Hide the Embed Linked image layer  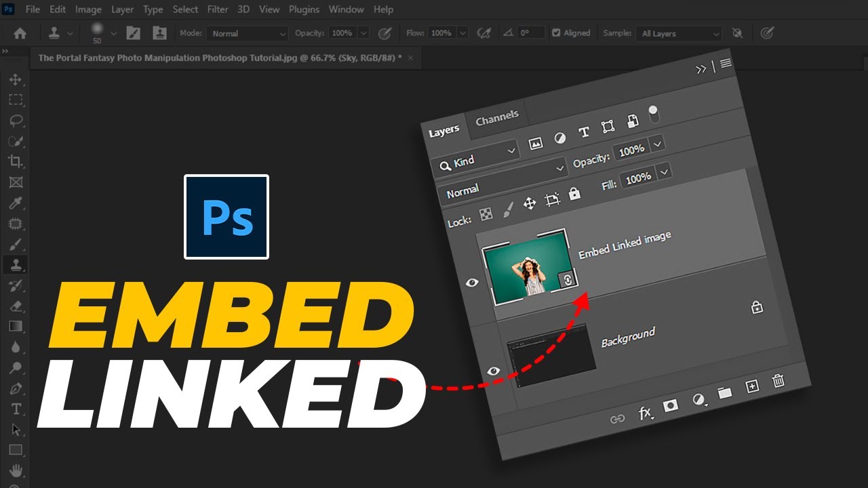(x=472, y=282)
